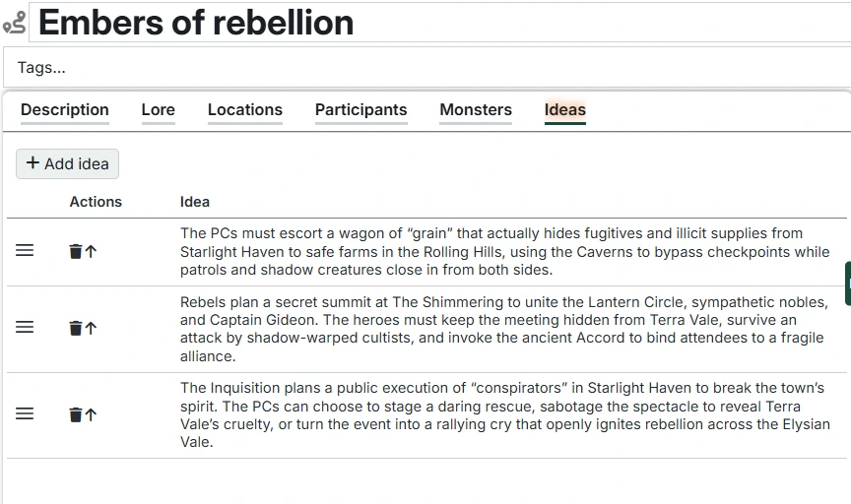Click the drag handle of the secret summit idea
Viewport: 851px width, 504px height.
click(25, 328)
